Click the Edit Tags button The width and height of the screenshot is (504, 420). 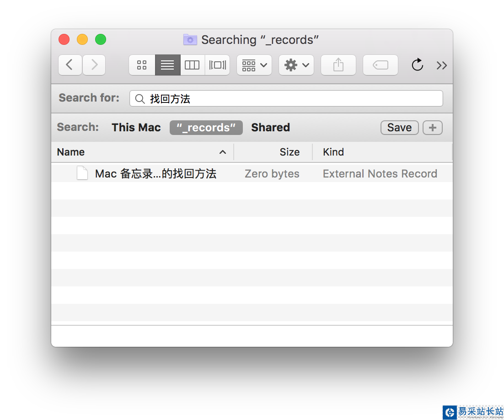click(381, 65)
